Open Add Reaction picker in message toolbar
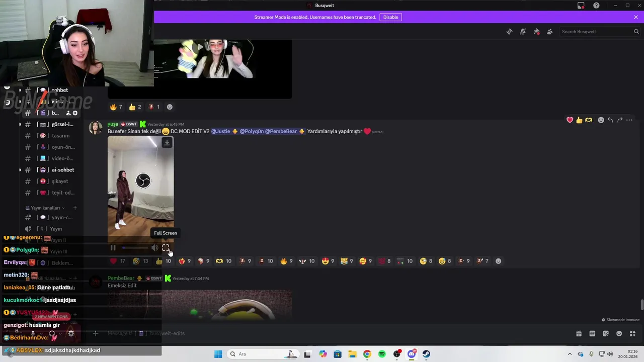This screenshot has width=644, height=362. 601,120
